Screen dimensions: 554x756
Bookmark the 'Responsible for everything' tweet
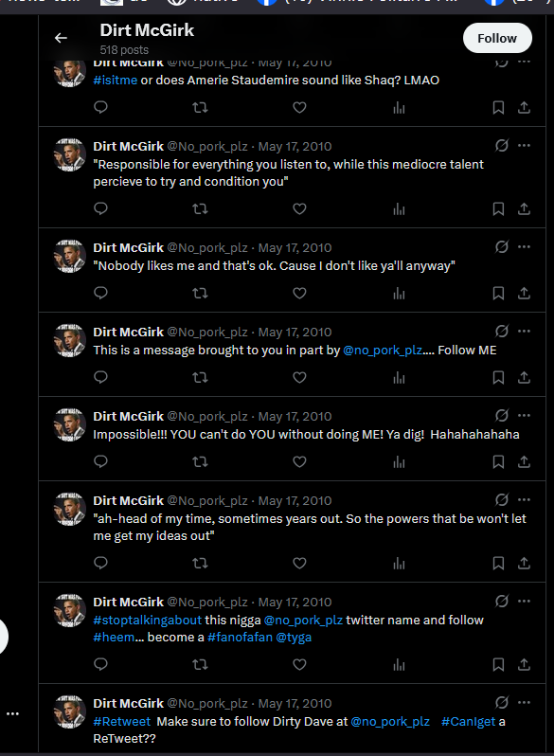498,208
